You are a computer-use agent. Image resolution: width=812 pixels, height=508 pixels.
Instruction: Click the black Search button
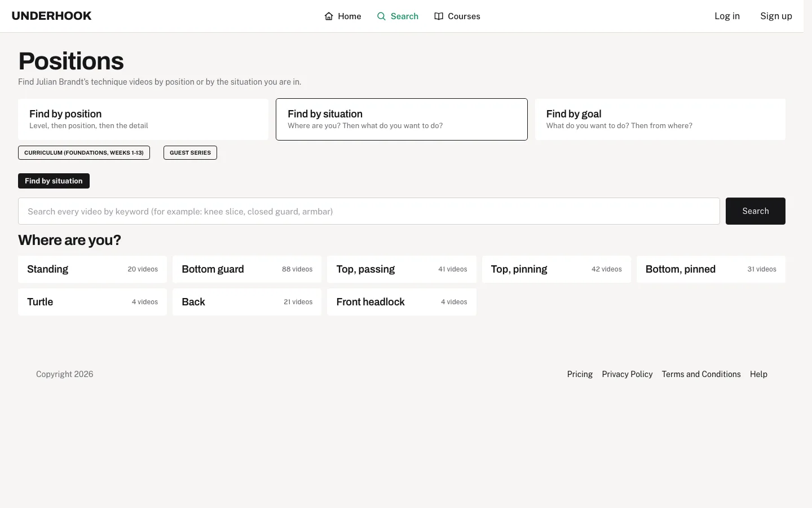(756, 211)
